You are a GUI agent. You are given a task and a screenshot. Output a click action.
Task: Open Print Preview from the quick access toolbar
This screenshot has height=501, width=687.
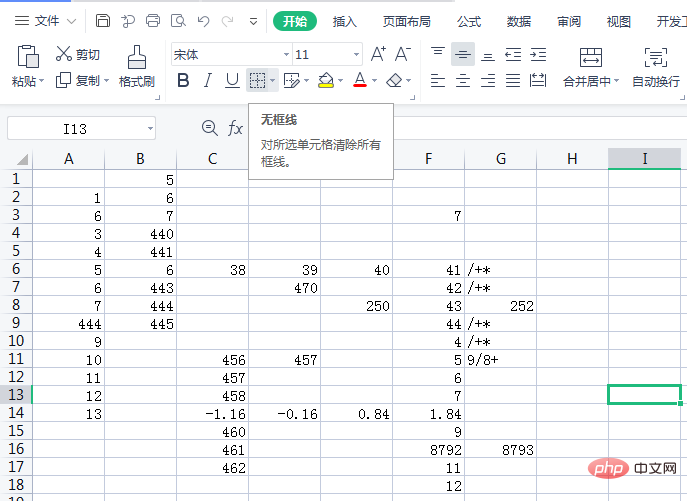point(178,21)
